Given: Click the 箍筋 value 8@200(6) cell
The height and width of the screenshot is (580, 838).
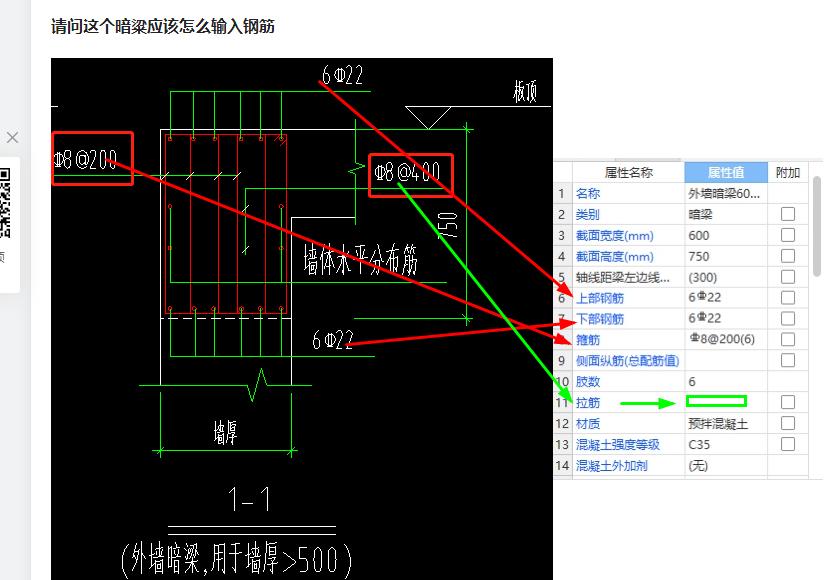Looking at the screenshot, I should [726, 339].
